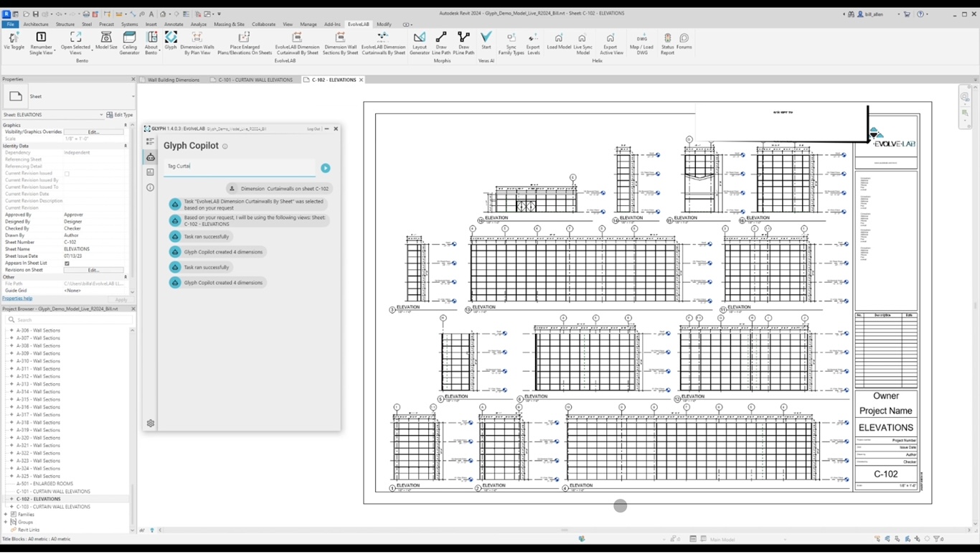Open Glyph settings gear icon
The height and width of the screenshot is (557, 980).
click(151, 423)
